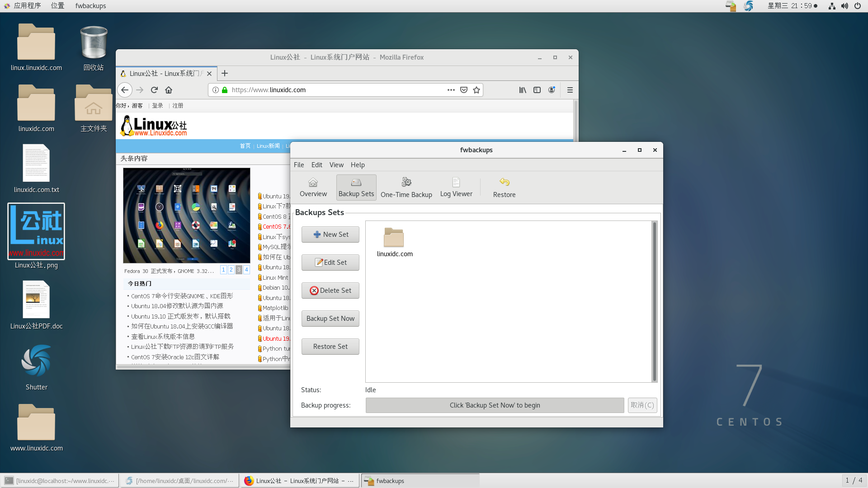Select the Restore Set button
This screenshot has height=488, width=868.
click(x=330, y=346)
